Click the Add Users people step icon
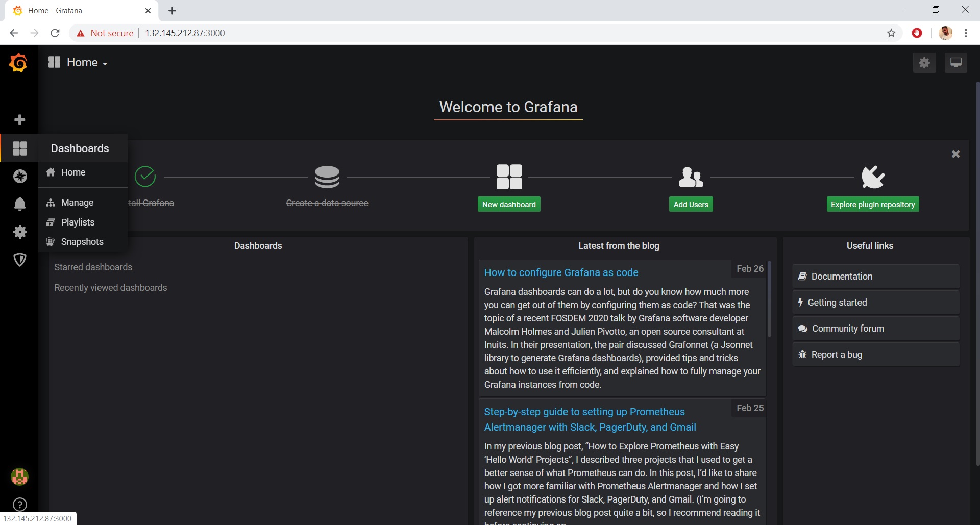The width and height of the screenshot is (980, 525). pos(691,177)
